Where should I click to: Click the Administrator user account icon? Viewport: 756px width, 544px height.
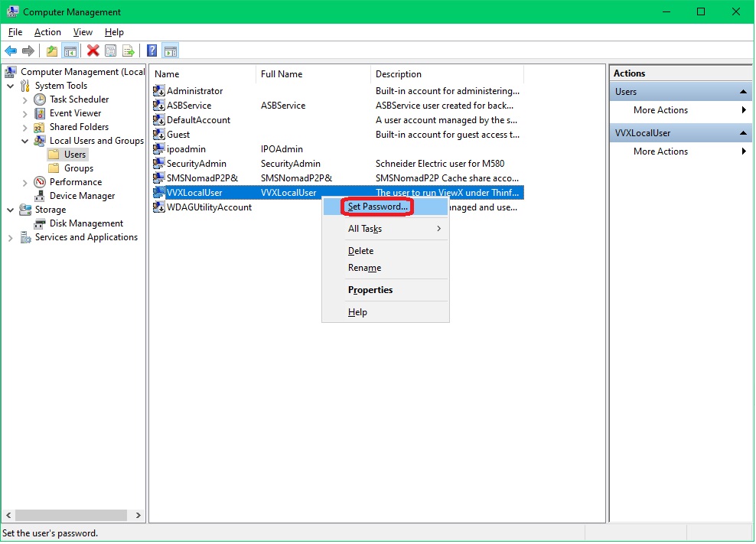pos(158,90)
